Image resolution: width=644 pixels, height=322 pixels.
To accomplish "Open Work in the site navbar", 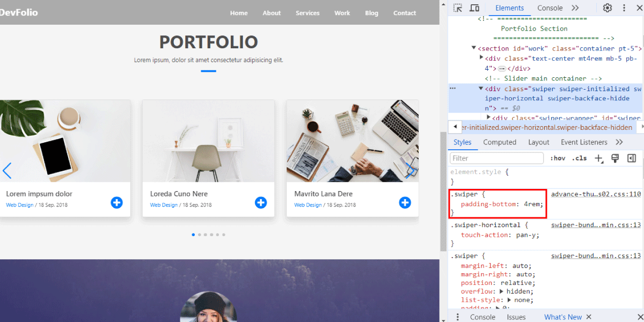I will (342, 13).
